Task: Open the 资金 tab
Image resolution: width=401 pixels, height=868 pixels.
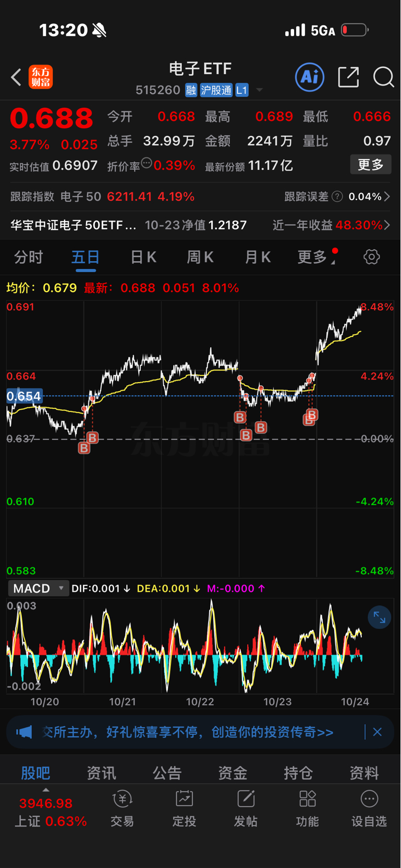Action: click(x=233, y=773)
